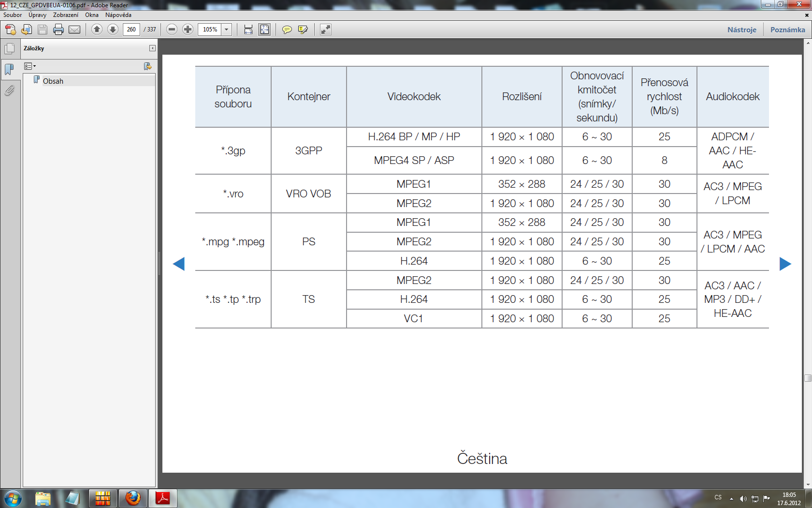This screenshot has width=812, height=508.
Task: Click the "3GPP" container cell
Action: point(309,150)
